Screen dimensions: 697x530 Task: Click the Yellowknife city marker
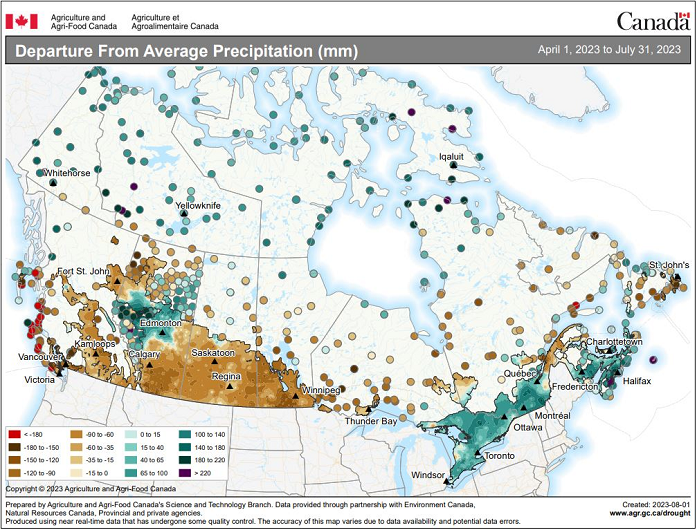[x=186, y=215]
